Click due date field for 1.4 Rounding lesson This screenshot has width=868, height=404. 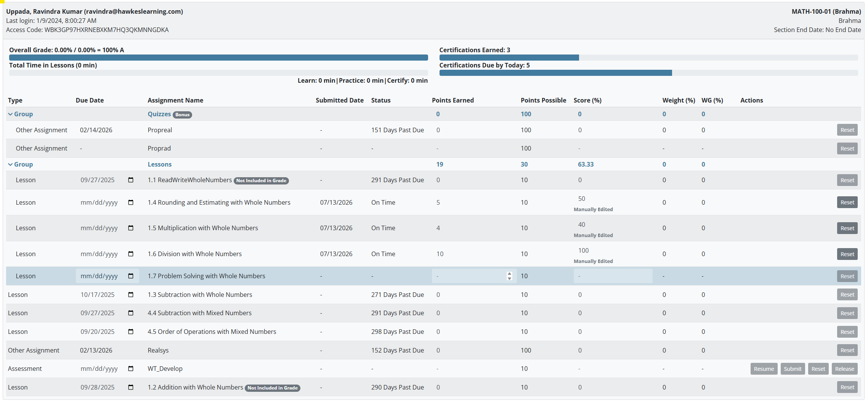(107, 202)
